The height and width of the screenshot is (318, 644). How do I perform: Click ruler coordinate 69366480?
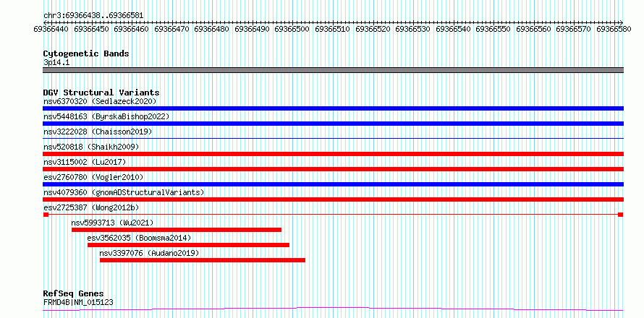(x=212, y=29)
